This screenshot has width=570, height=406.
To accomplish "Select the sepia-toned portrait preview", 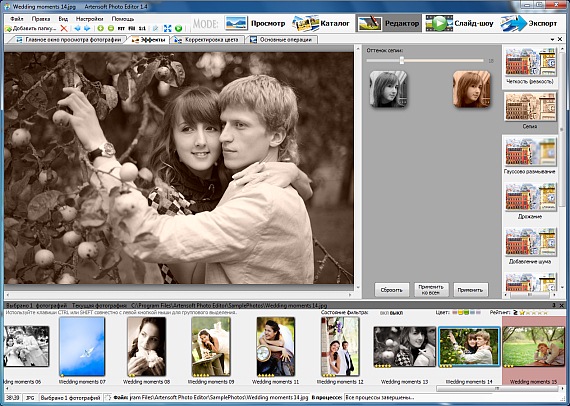I will (x=471, y=89).
